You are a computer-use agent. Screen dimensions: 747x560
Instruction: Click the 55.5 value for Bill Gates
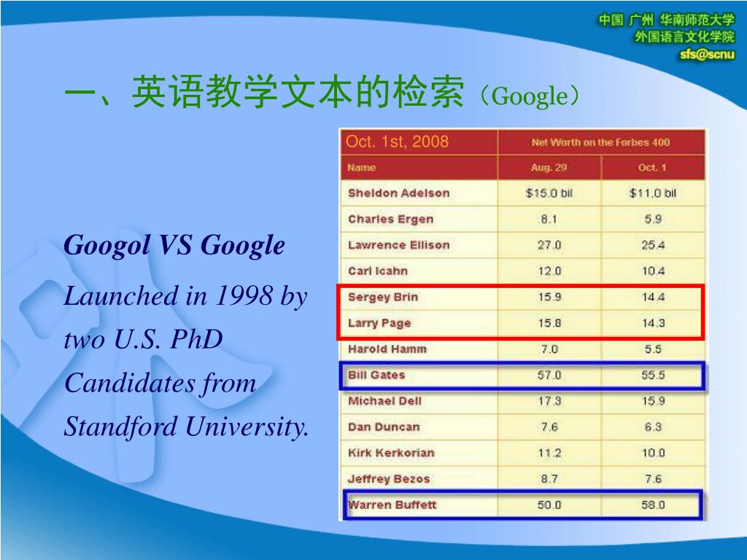[653, 376]
